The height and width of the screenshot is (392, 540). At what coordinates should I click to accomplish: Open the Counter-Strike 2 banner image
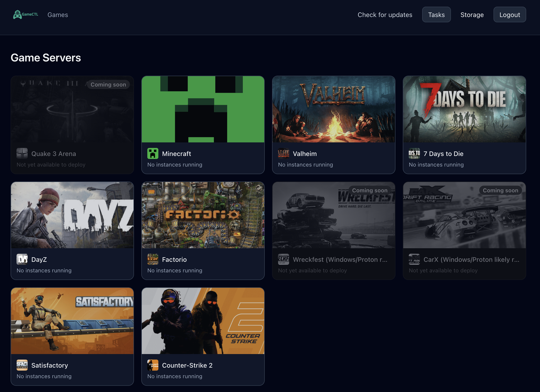(203, 321)
